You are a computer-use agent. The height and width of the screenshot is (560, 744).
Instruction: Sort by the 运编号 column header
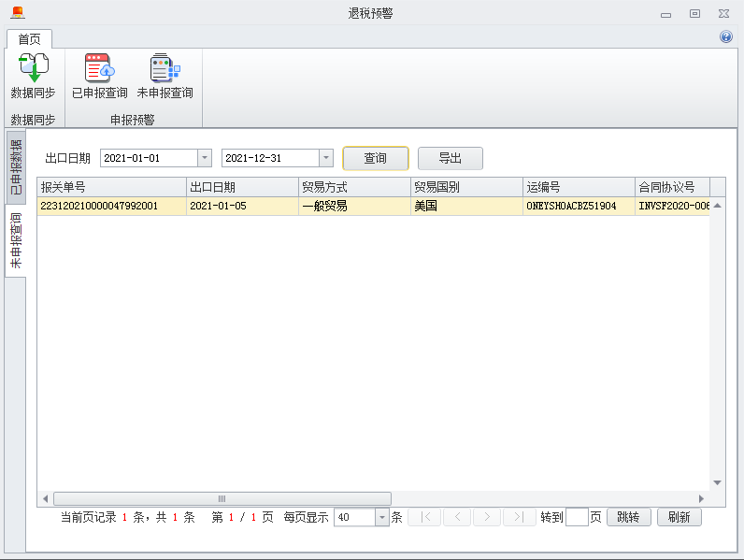[579, 187]
